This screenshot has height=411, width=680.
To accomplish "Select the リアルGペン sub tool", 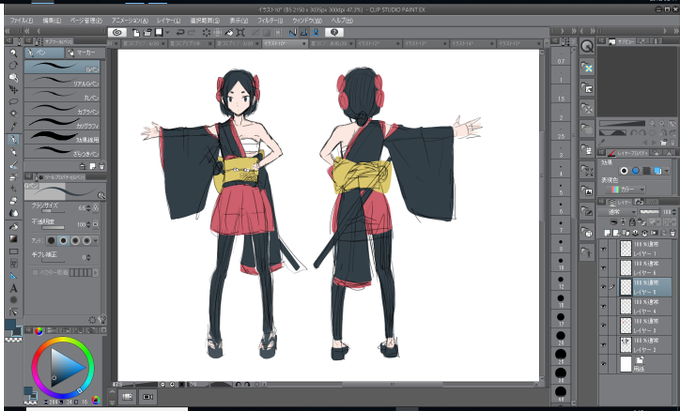I will [62, 80].
